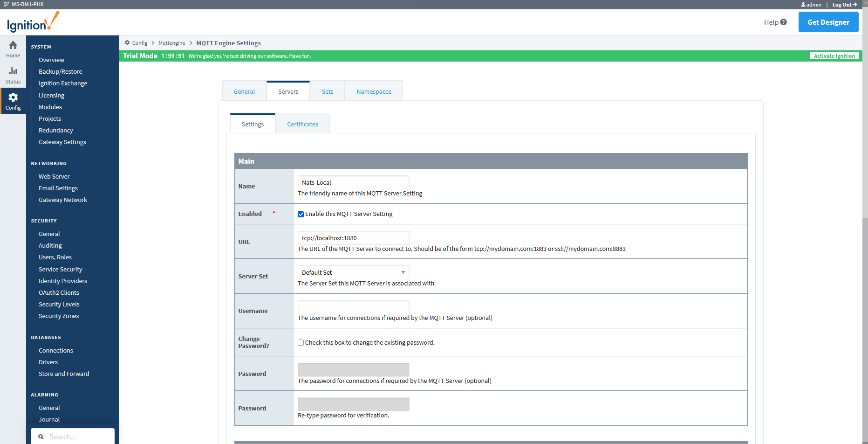Click into the Username input field
The width and height of the screenshot is (868, 444).
click(354, 307)
